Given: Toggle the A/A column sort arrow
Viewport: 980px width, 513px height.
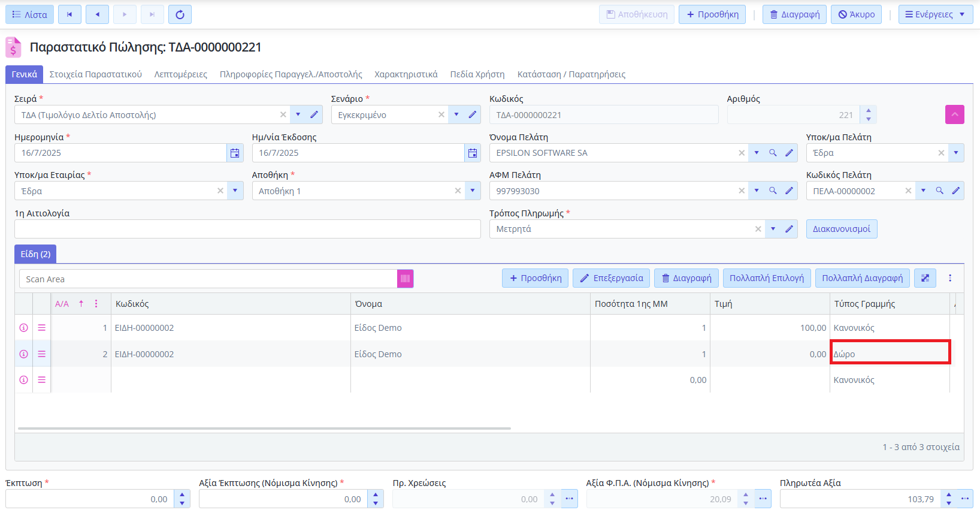Looking at the screenshot, I should 81,304.
